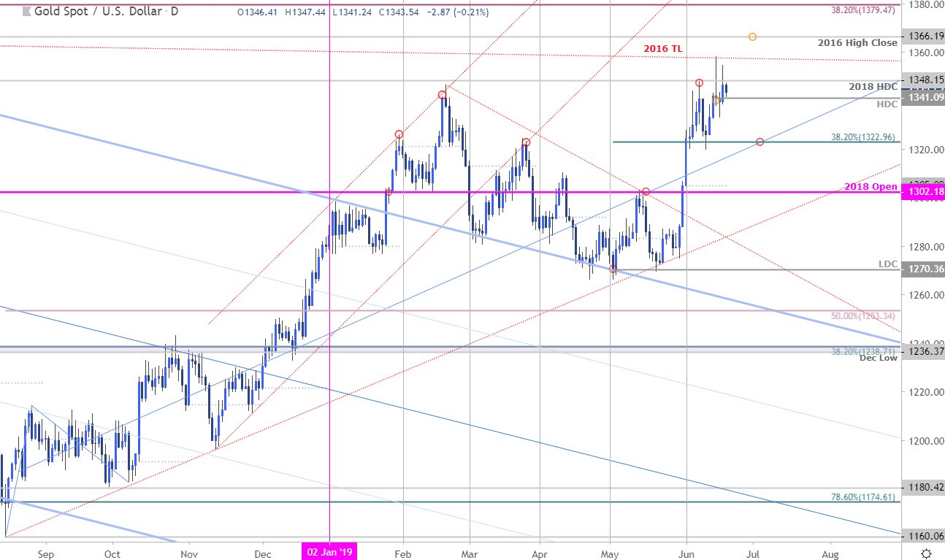The height and width of the screenshot is (560, 945).
Task: Click the D daily interval label
Action: coord(175,12)
